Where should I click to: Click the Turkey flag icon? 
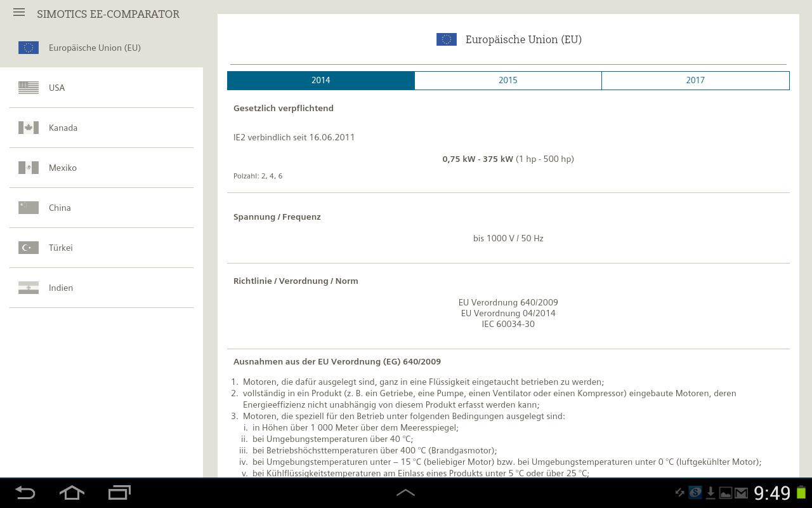[29, 248]
